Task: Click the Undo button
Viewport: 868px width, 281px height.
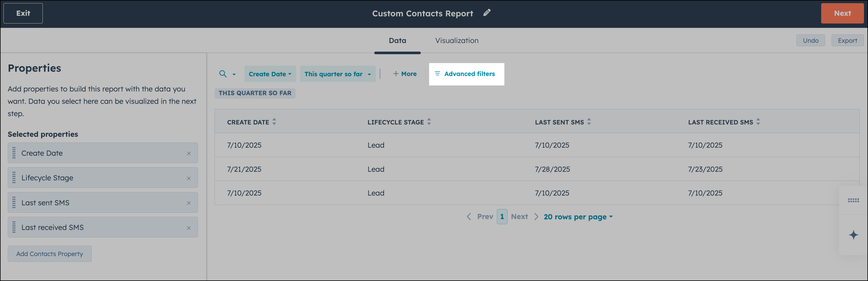Action: (x=810, y=40)
